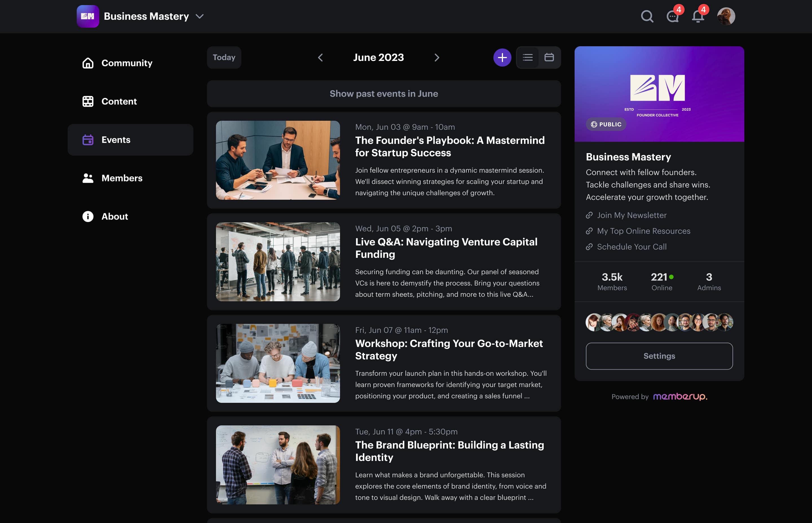Viewport: 812px width, 523px height.
Task: Expand the Business Mastery community dropdown
Action: [x=200, y=16]
